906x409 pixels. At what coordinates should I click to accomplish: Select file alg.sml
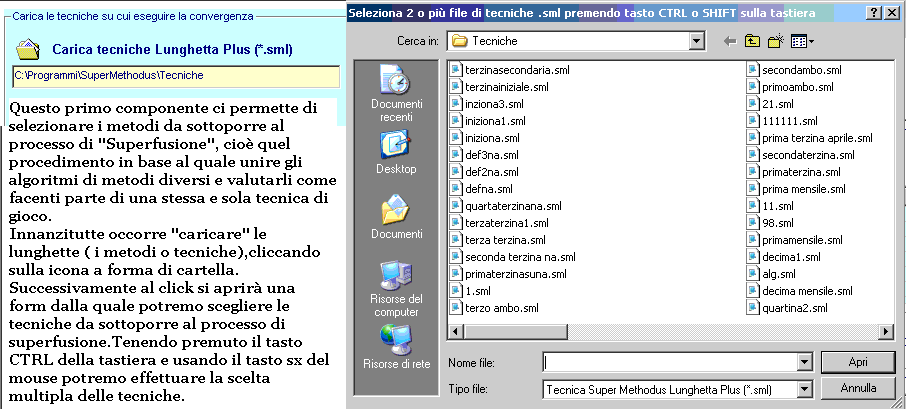[x=771, y=274]
